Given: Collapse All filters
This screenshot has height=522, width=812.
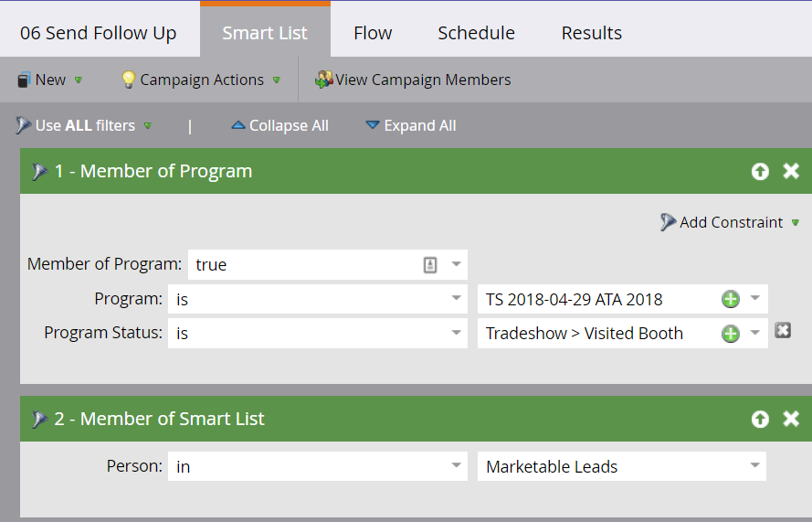Looking at the screenshot, I should click(280, 125).
